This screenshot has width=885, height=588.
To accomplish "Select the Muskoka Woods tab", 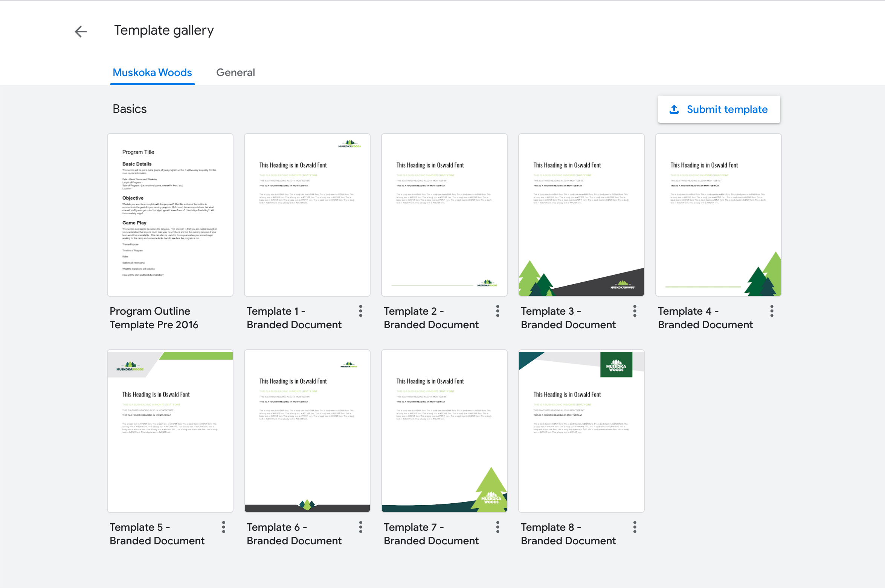I will 152,72.
